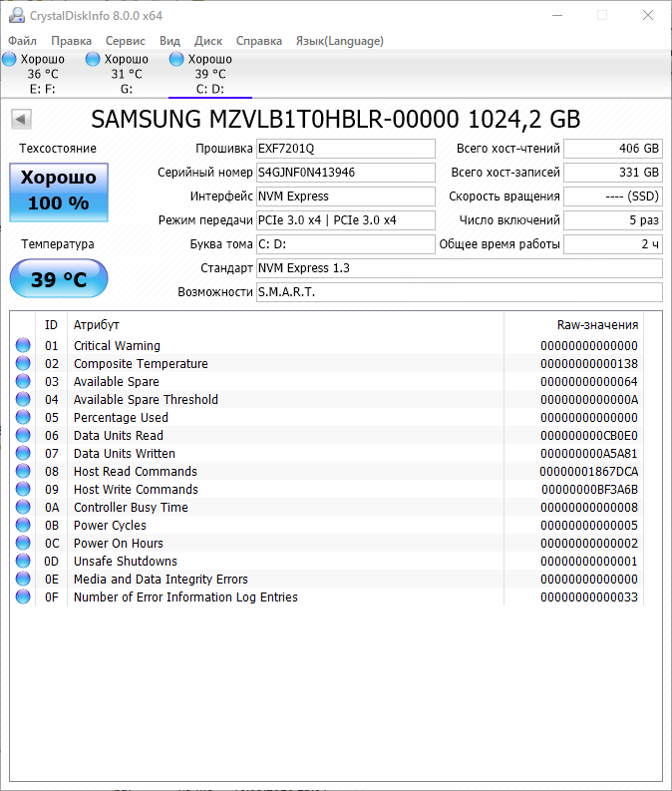Viewport: 672px width, 791px height.
Task: Click raw value 0000001867DCA
Action: pyautogui.click(x=589, y=471)
